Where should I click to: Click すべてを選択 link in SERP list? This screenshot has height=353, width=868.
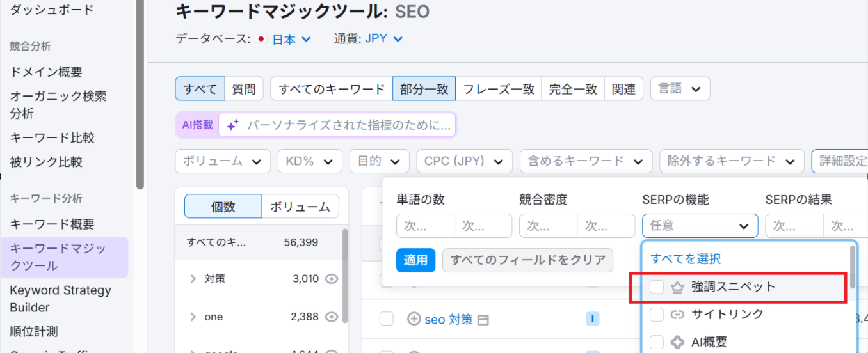686,259
